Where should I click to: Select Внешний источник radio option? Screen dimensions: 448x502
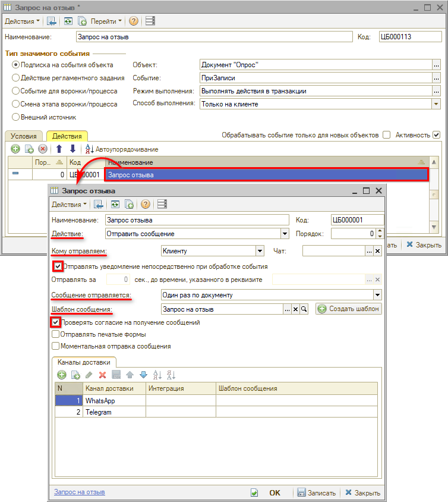coord(15,117)
